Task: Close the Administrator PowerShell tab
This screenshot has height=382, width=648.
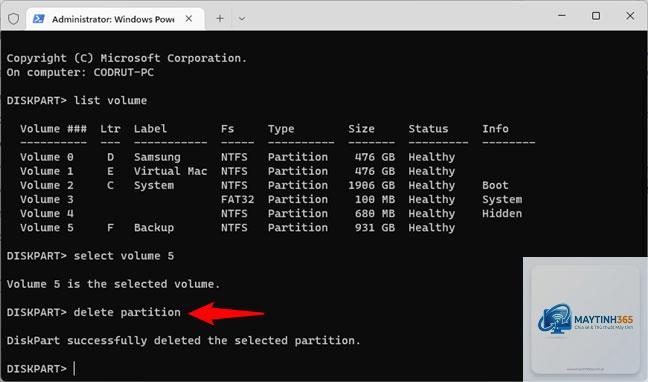Action: point(189,19)
